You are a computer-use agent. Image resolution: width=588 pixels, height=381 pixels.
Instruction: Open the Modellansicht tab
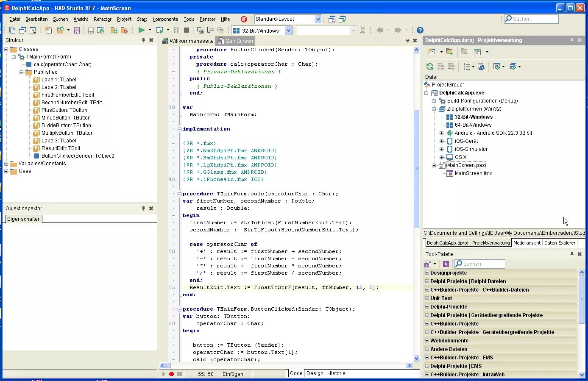[527, 243]
